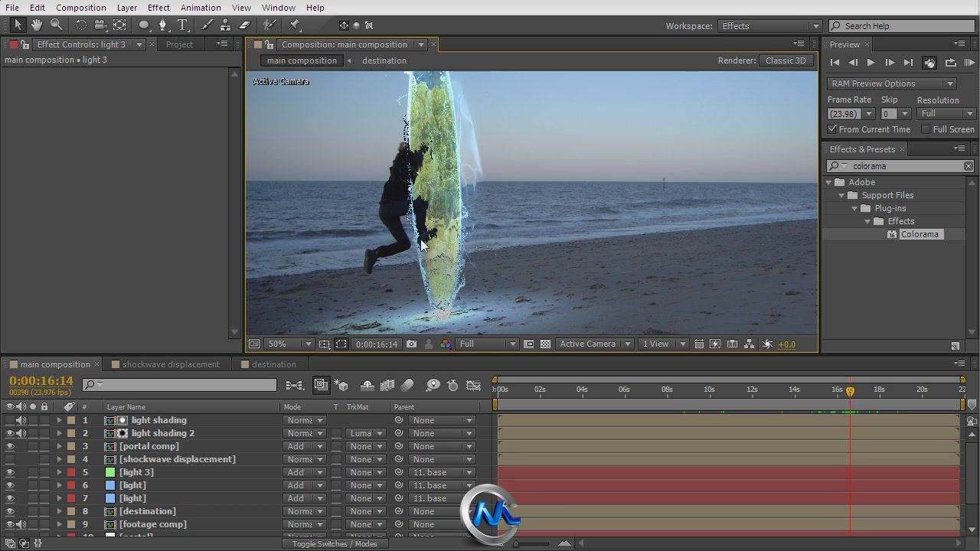Select the Hand tool
The image size is (980, 551).
click(37, 25)
